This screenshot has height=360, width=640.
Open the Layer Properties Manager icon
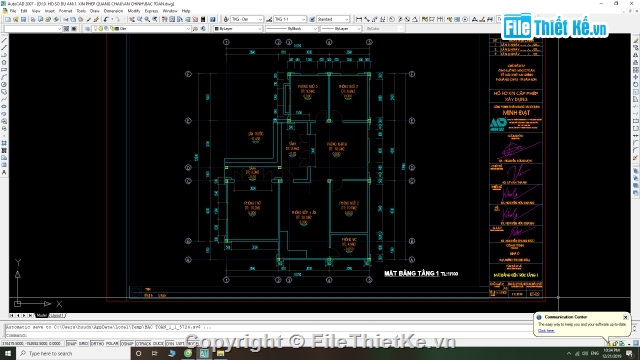coord(87,29)
